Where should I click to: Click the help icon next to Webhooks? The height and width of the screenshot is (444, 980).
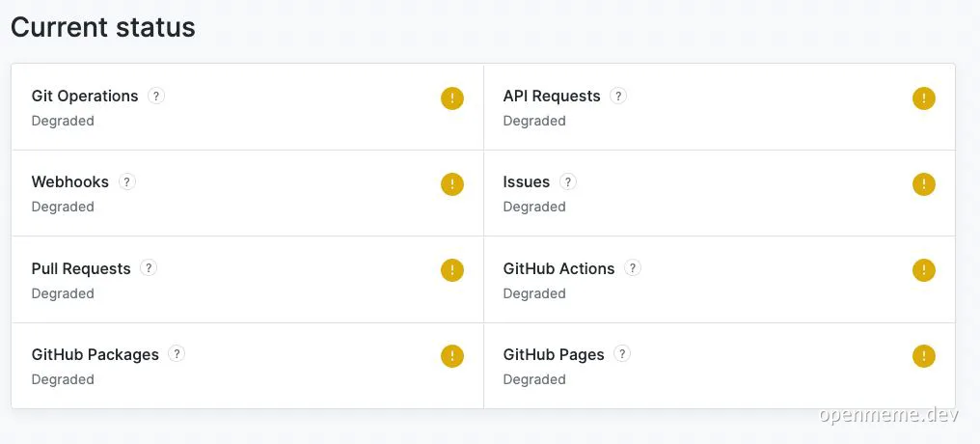(x=127, y=182)
